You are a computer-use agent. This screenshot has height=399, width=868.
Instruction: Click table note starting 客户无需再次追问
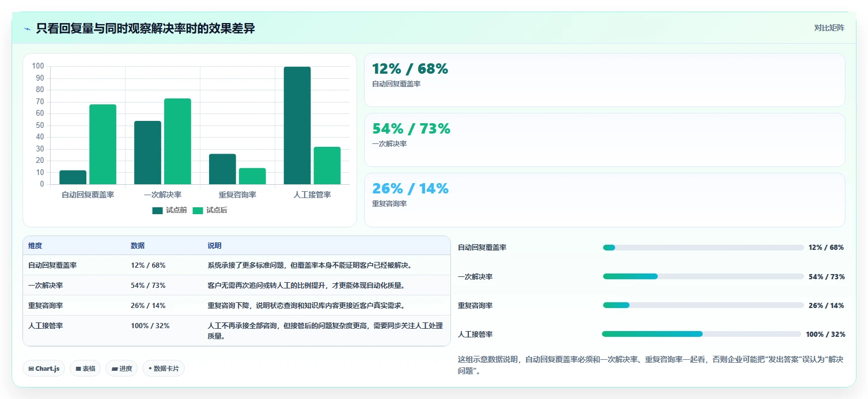click(306, 286)
